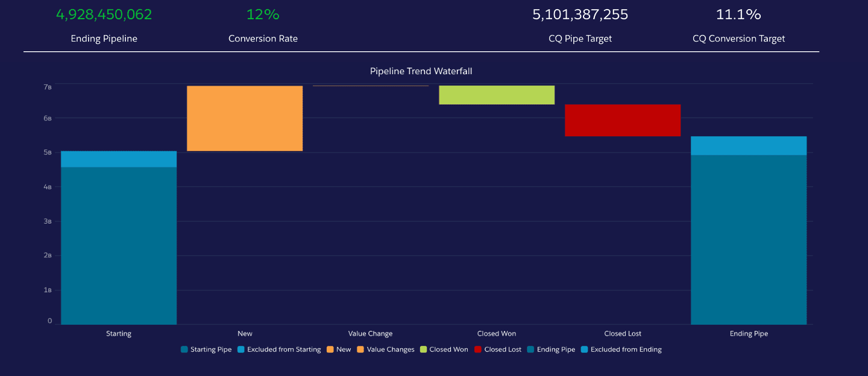Click the Ending Pipe legend swatch
Image resolution: width=868 pixels, height=376 pixels.
pyautogui.click(x=530, y=349)
